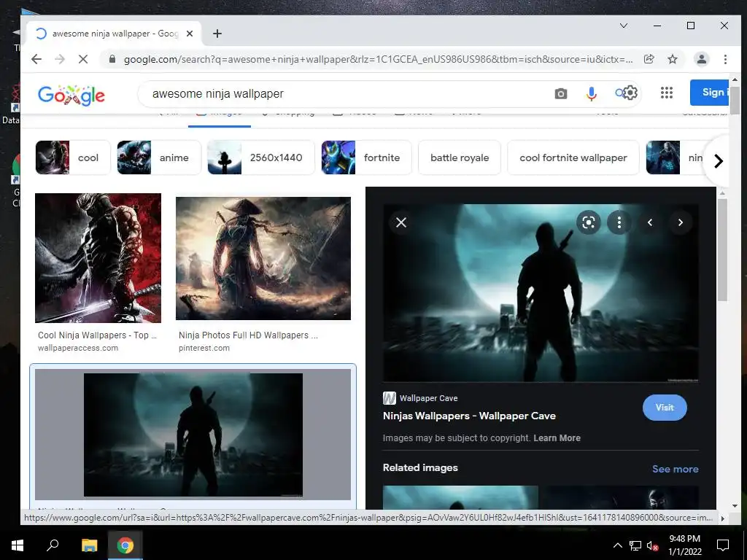
Task: Open the Google apps grid
Action: 667,93
